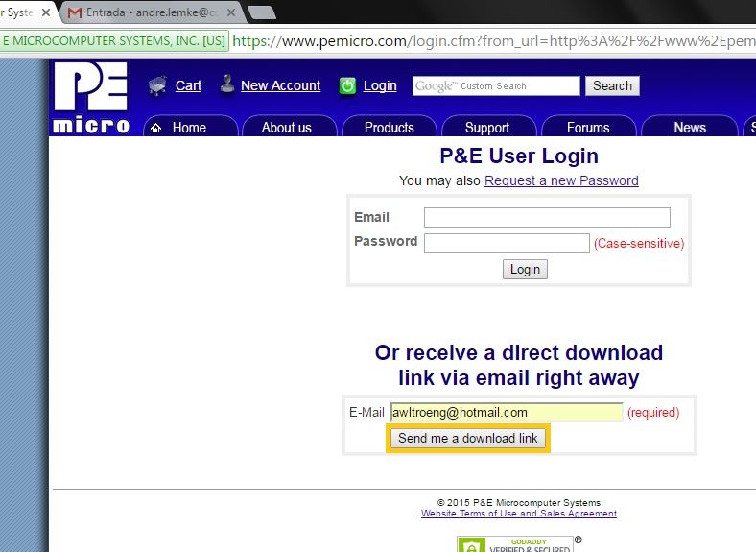Click the login Email input field
This screenshot has width=756, height=552.
tap(547, 217)
